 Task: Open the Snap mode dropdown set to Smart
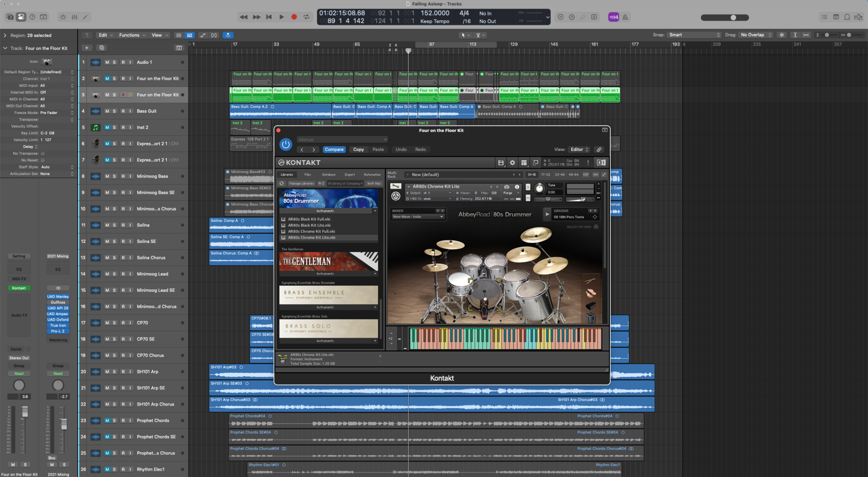point(695,35)
